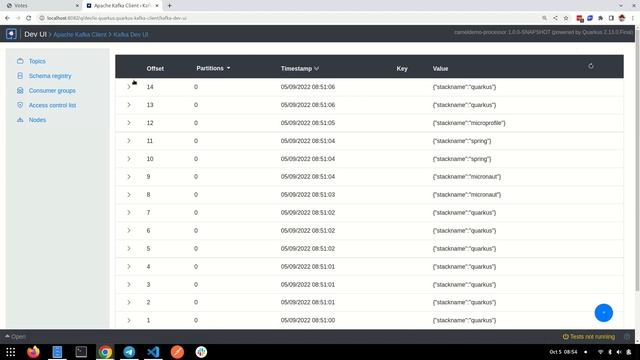Screen dimensions: 640x360
Task: Expand message row with offset 5
Action: pos(129,249)
